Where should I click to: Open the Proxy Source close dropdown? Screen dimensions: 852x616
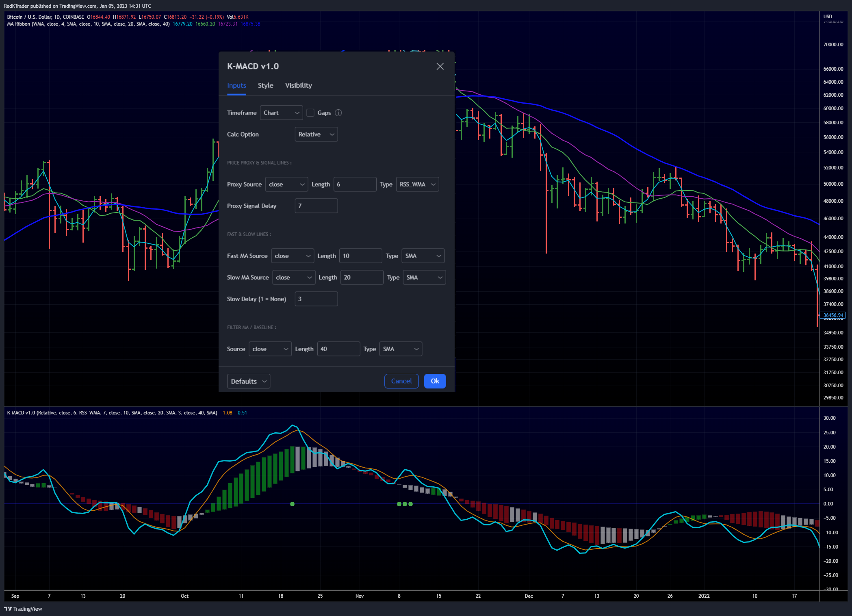click(x=286, y=184)
